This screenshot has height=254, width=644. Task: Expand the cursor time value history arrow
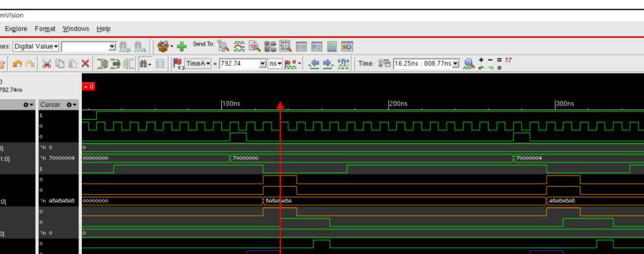(x=263, y=64)
